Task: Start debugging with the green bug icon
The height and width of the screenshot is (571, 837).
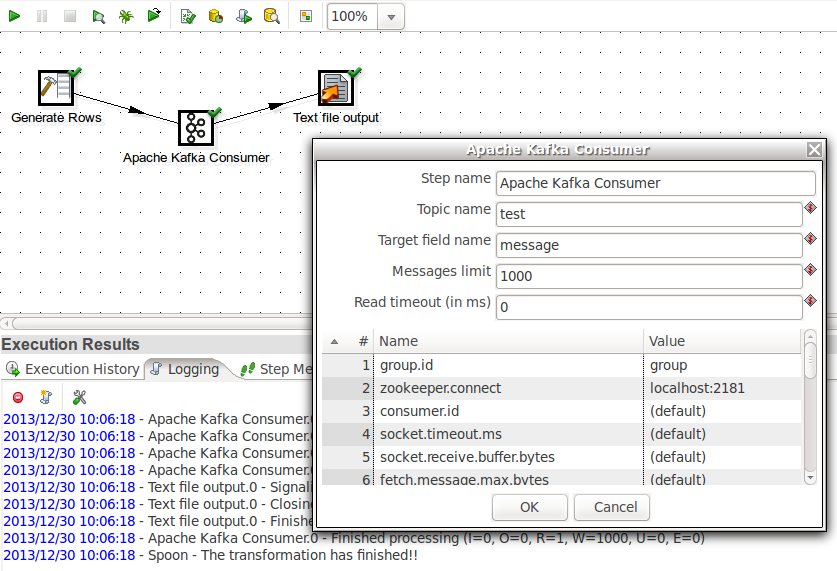Action: click(x=126, y=16)
